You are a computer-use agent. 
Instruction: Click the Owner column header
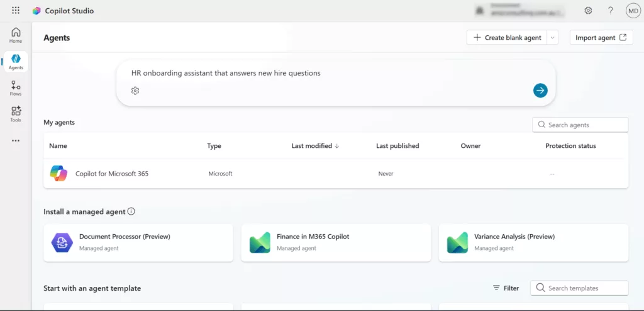pyautogui.click(x=470, y=145)
